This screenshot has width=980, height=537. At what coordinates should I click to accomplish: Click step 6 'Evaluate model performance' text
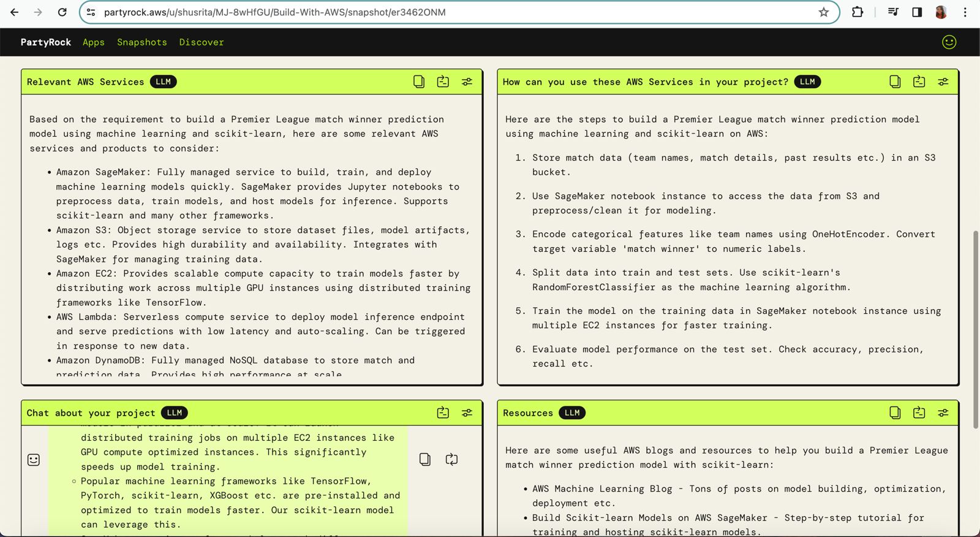728,356
